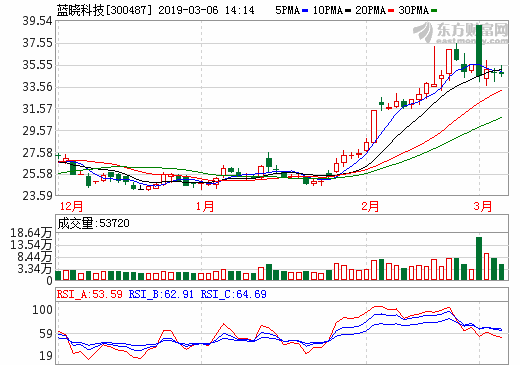Click the 3.34万 volume axis label

tap(35, 269)
